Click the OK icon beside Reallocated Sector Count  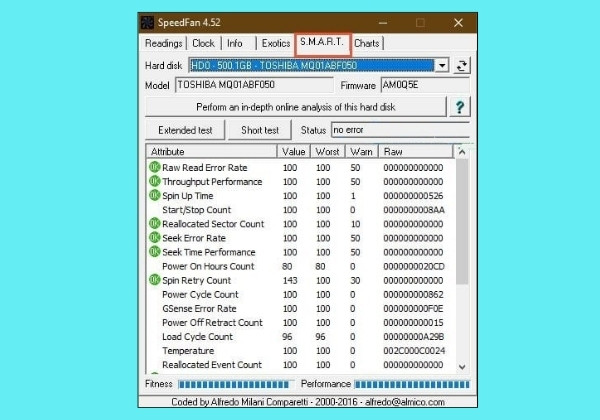click(x=155, y=223)
